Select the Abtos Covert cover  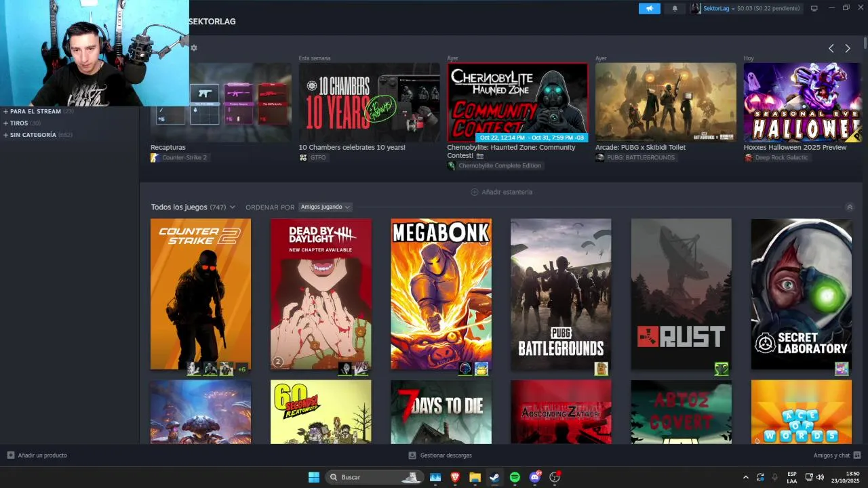click(681, 412)
